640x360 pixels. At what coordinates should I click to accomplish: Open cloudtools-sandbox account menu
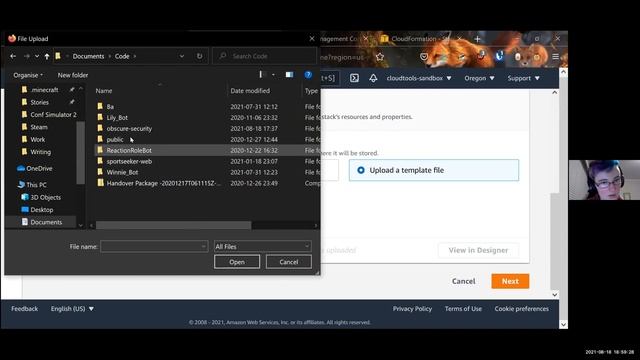tap(419, 78)
